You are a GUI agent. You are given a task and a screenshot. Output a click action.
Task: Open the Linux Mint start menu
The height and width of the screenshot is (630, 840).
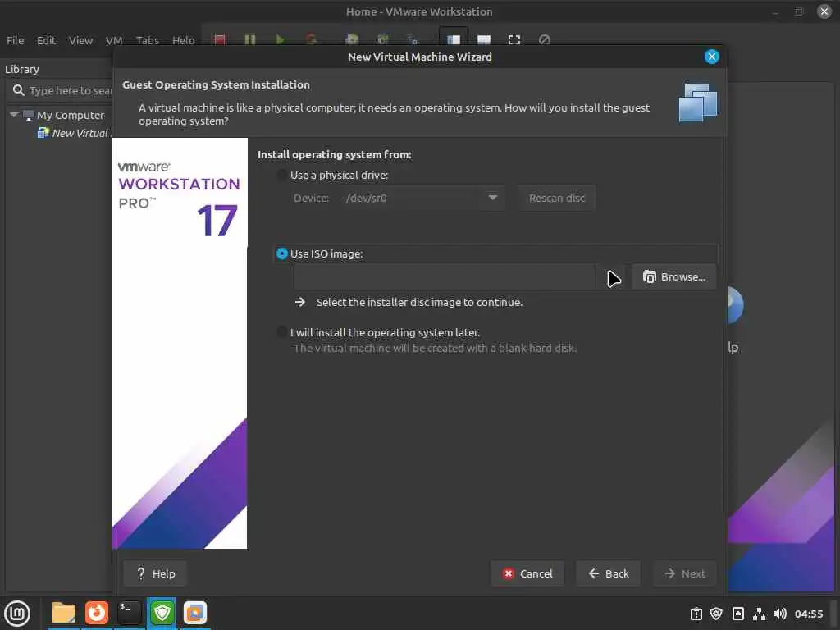[x=17, y=613]
